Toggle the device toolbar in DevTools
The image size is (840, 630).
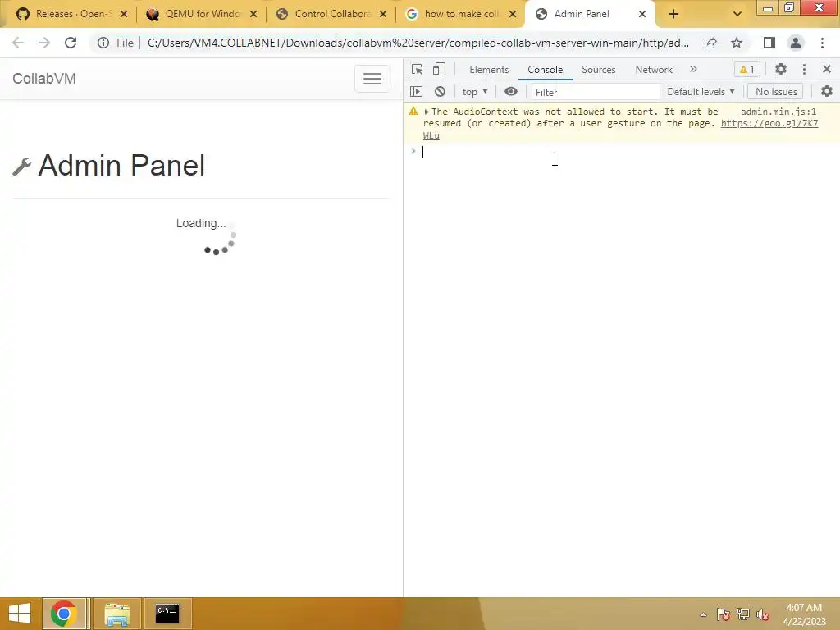[440, 69]
